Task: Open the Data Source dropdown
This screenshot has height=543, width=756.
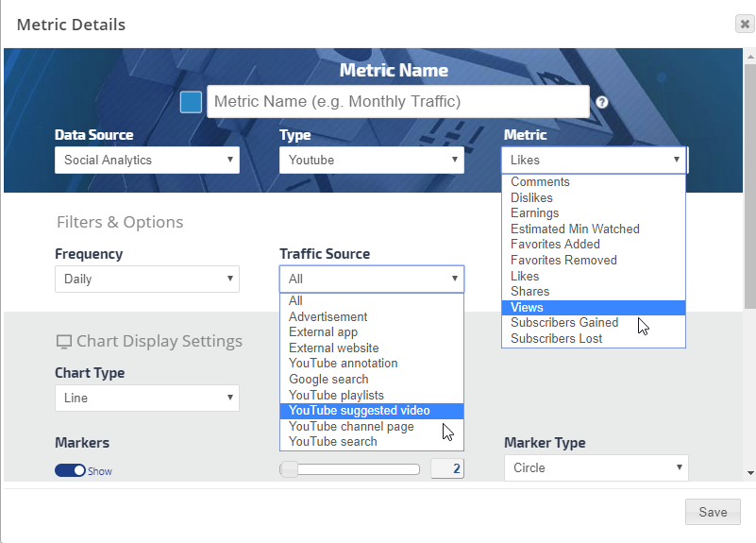Action: coord(147,161)
